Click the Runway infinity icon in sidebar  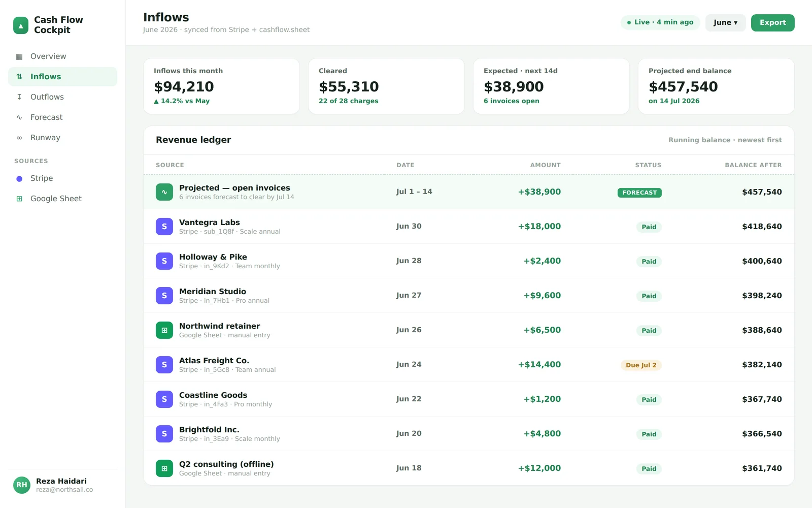19,138
